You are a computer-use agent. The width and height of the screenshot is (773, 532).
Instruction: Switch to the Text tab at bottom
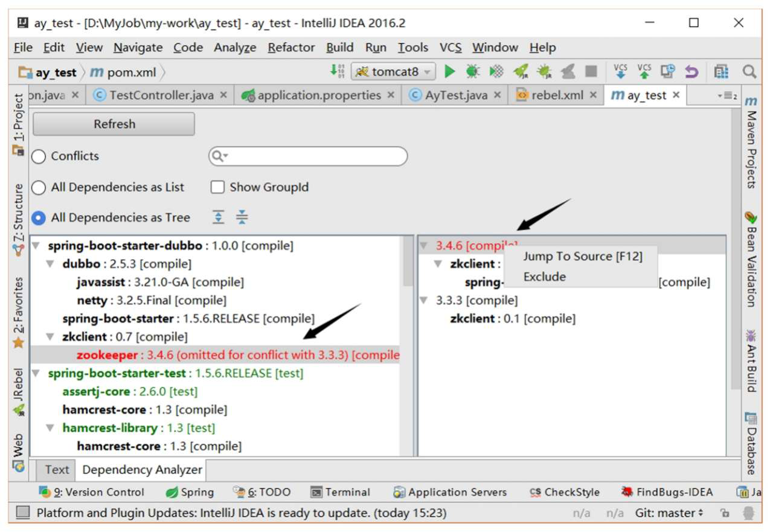[57, 470]
